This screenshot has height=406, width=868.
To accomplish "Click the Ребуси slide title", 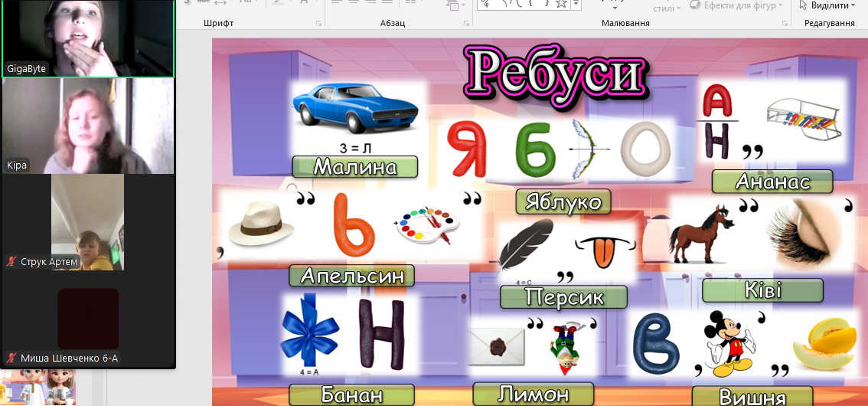I will (555, 70).
